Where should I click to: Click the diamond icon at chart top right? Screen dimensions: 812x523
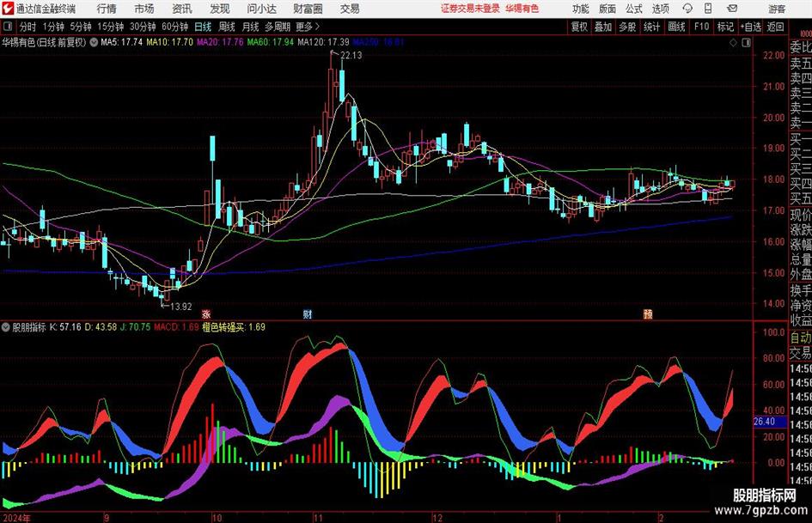point(733,43)
